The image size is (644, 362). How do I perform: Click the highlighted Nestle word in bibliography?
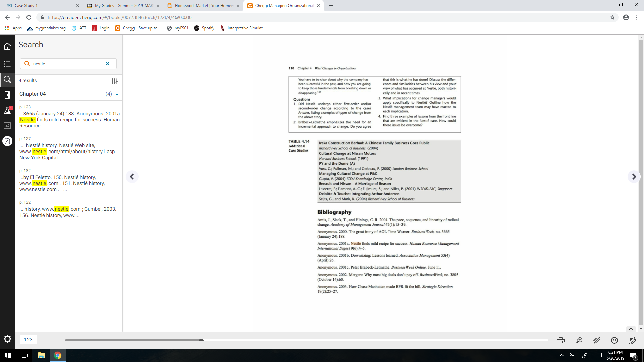[x=356, y=244]
